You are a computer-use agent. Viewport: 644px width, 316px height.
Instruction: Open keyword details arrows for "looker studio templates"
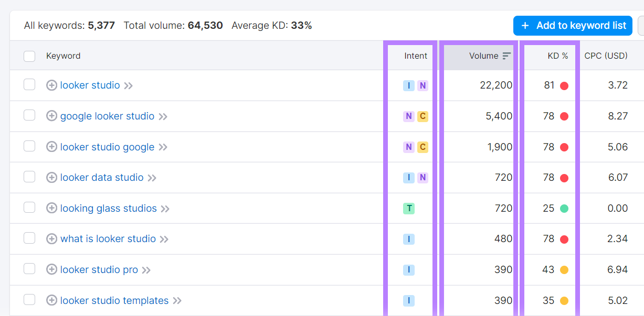[x=177, y=300]
